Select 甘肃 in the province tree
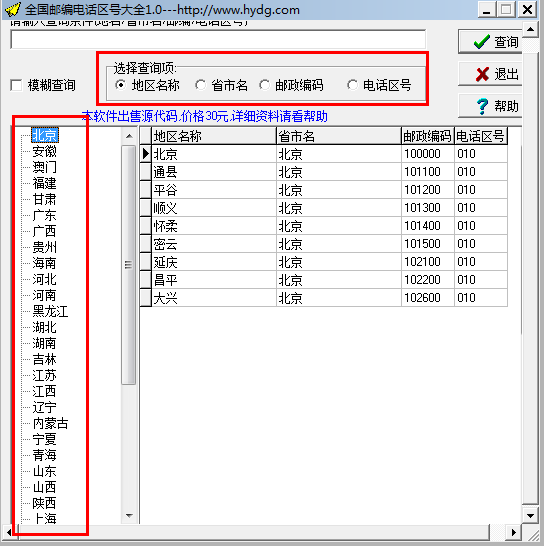This screenshot has height=546, width=544. (44, 199)
